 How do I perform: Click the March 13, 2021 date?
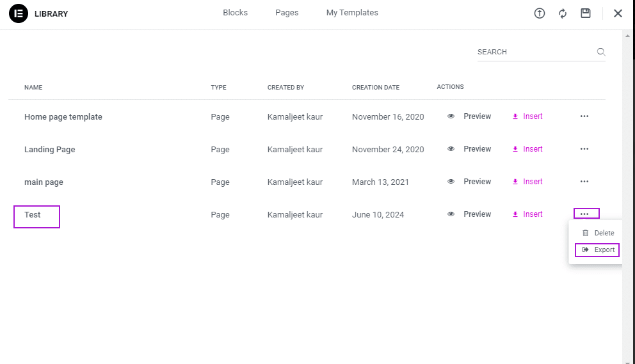point(380,182)
